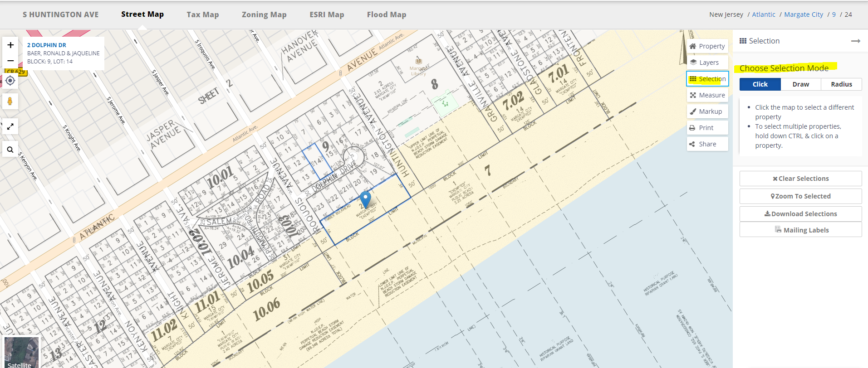This screenshot has width=868, height=368.
Task: Click the blue location pin marker
Action: [x=365, y=199]
